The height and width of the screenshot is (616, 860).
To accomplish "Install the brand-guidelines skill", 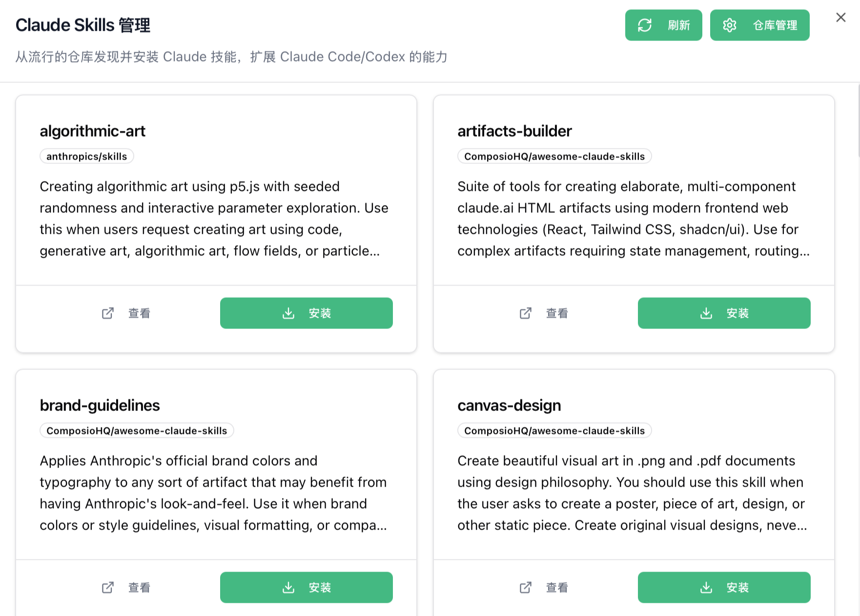I will tap(307, 587).
